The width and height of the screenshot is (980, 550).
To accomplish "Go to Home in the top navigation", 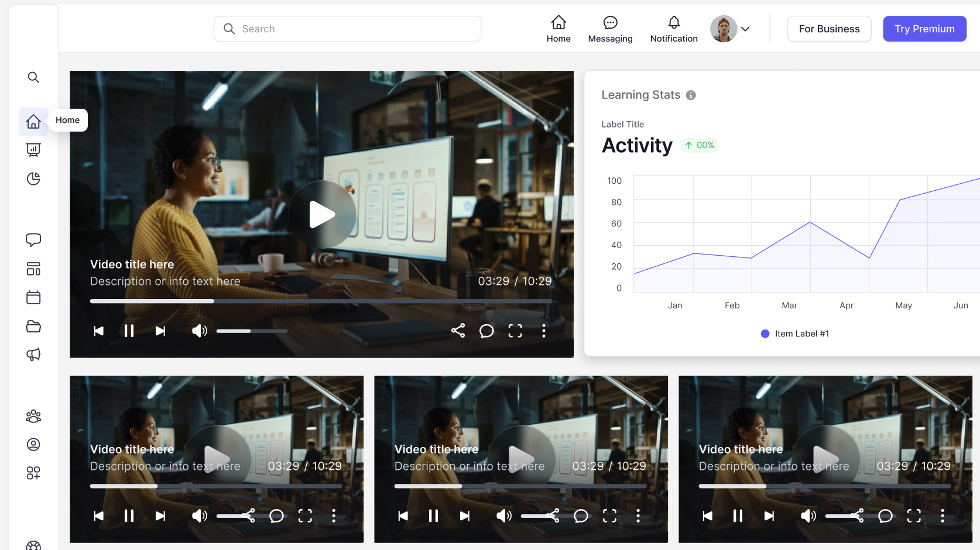I will coord(558,29).
